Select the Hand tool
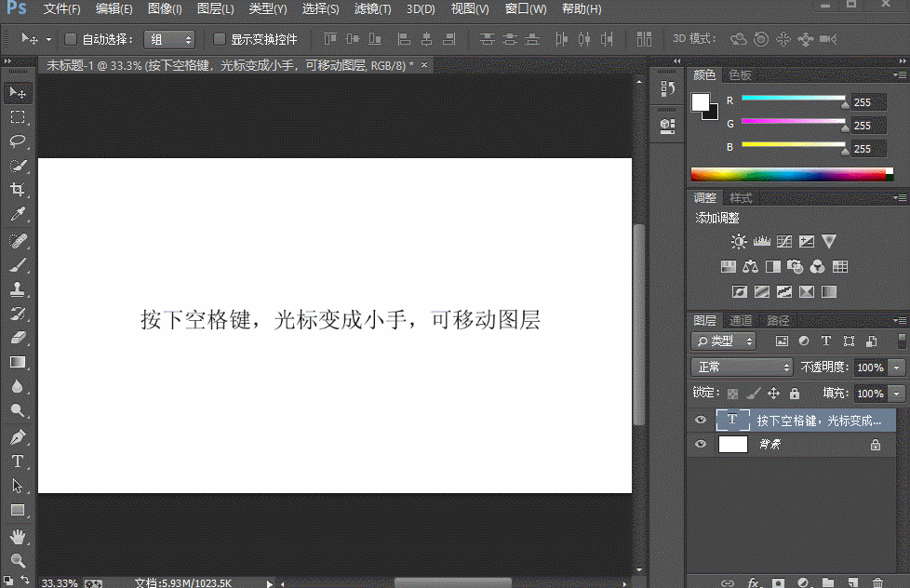The width and height of the screenshot is (910, 588). pos(19,535)
